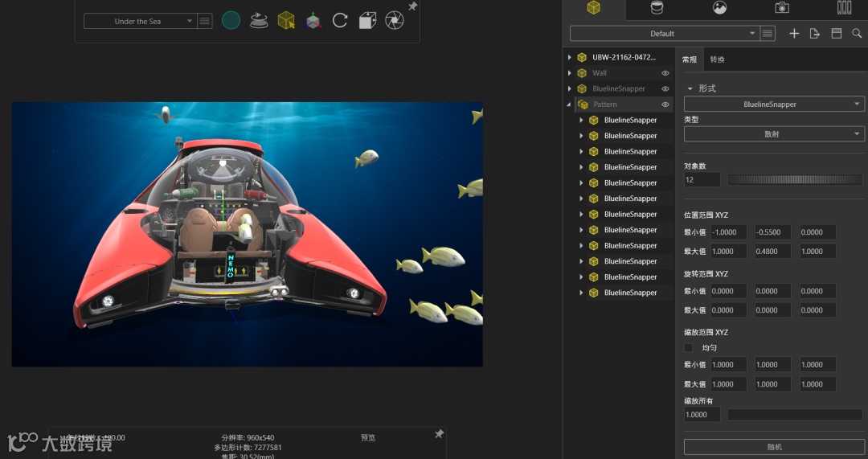
Task: Select the yellow cube move tool
Action: point(286,21)
